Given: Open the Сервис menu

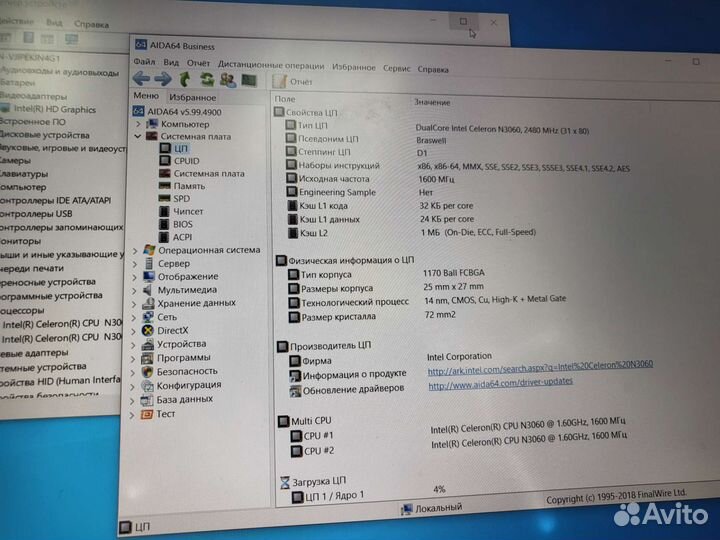Looking at the screenshot, I should tap(396, 68).
